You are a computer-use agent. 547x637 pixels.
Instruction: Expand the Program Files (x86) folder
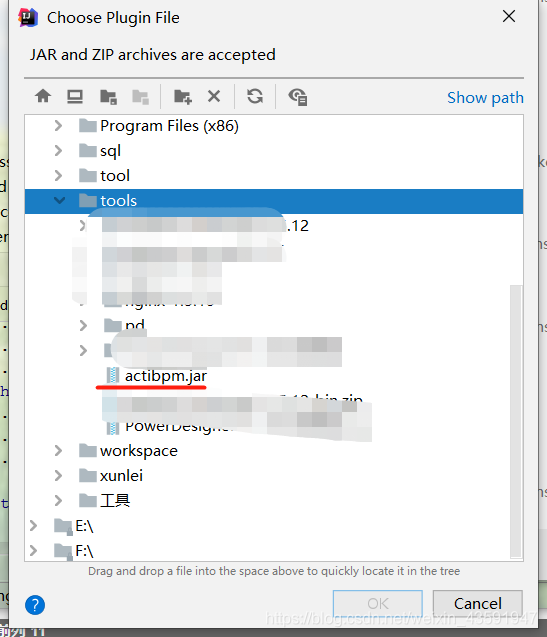click(58, 126)
